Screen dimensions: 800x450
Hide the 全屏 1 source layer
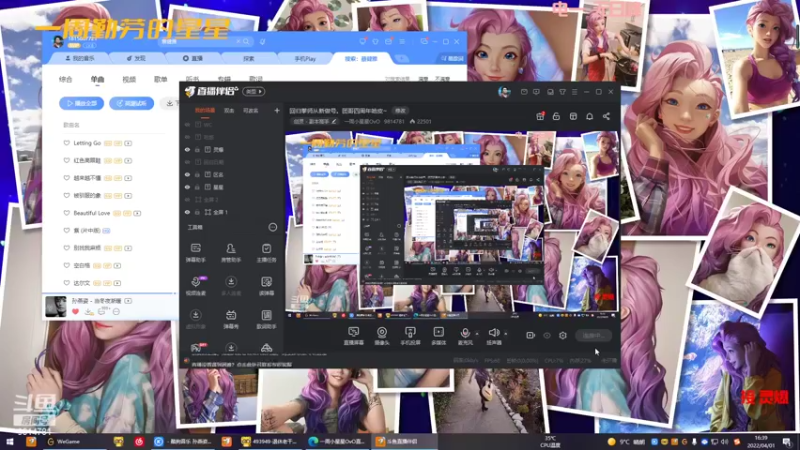pos(187,212)
